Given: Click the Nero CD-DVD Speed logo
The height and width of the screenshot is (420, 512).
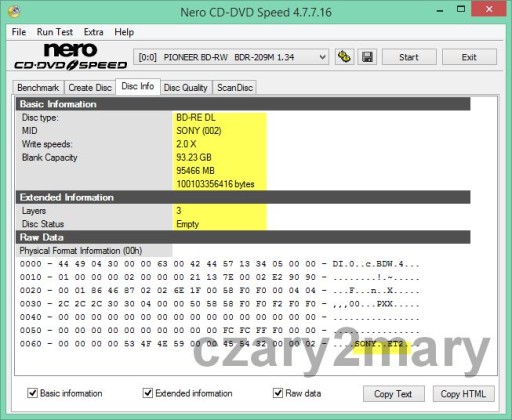Looking at the screenshot, I should coord(70,57).
